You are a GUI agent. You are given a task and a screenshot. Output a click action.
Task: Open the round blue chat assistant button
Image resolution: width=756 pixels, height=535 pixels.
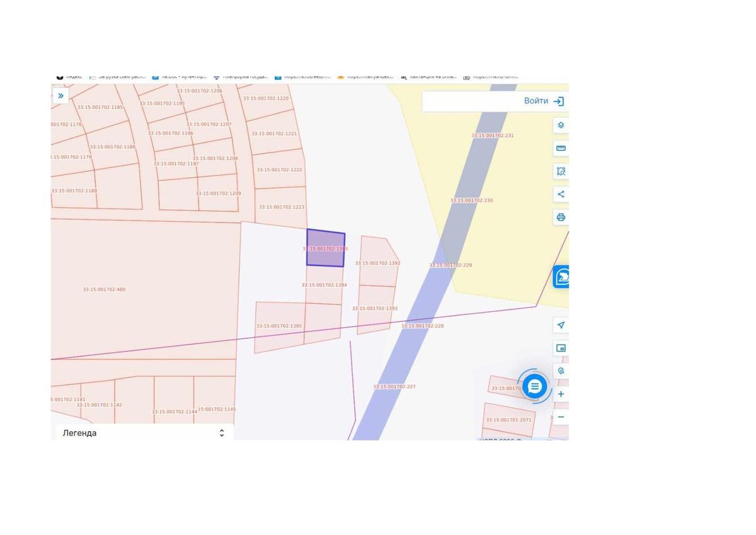pyautogui.click(x=534, y=386)
